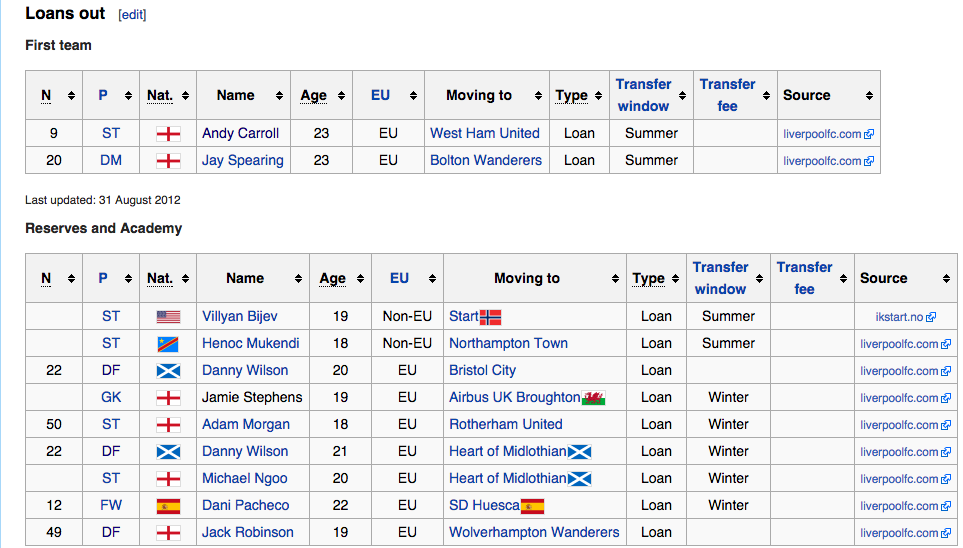Open Henoc Mukendi player page
The height and width of the screenshot is (548, 963).
point(251,343)
